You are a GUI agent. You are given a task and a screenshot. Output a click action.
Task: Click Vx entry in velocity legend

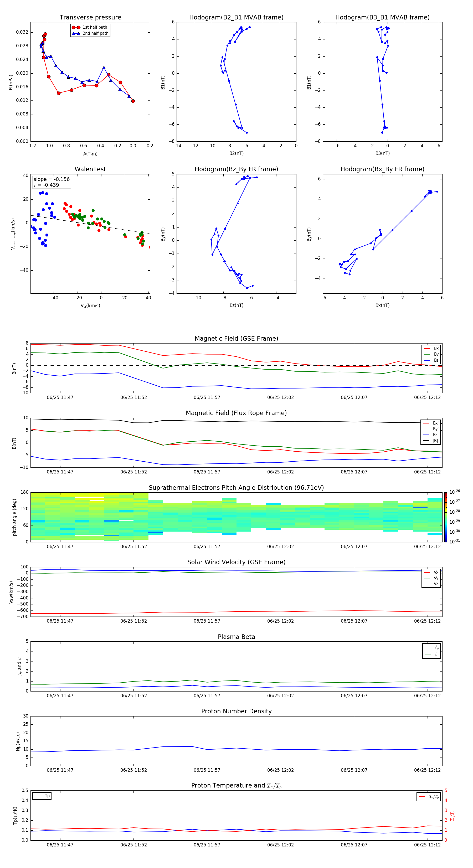tap(431, 572)
